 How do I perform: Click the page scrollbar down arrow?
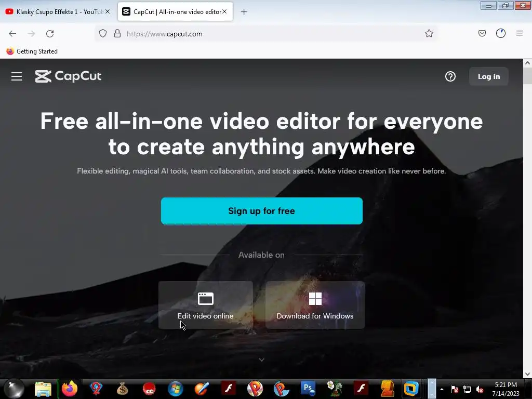click(x=527, y=374)
